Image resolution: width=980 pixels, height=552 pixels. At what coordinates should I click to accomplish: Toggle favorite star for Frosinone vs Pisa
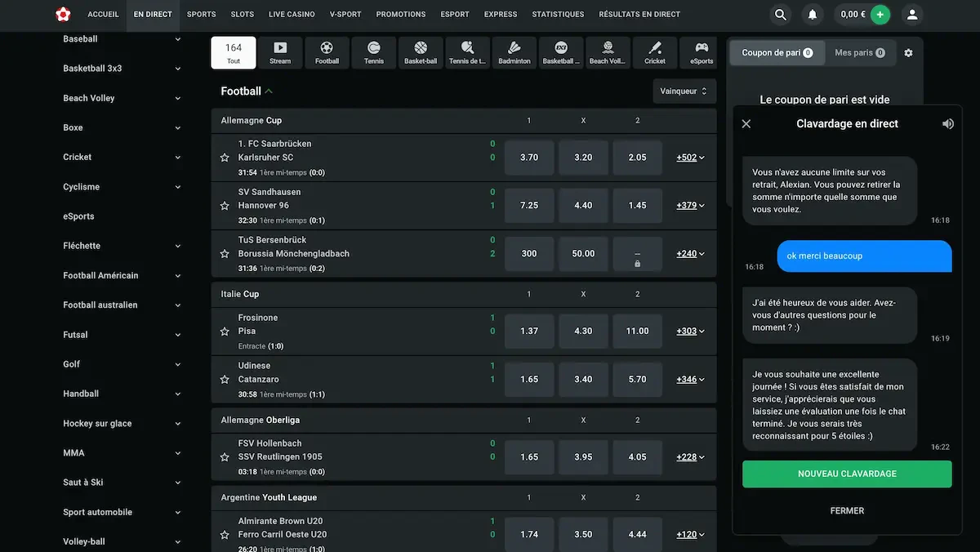[x=225, y=332]
